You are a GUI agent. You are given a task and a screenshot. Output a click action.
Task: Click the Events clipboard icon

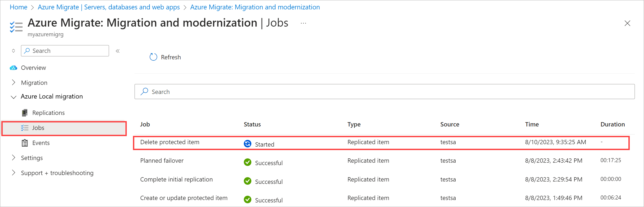[25, 143]
